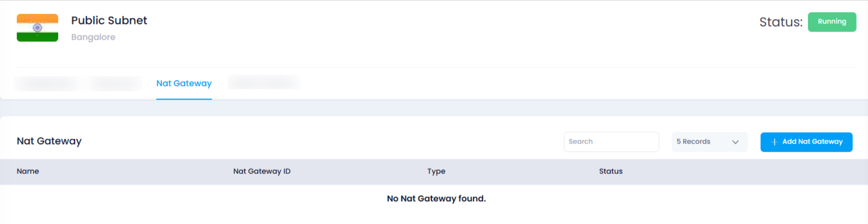Open the blurred tab just before Nat Gateway
This screenshot has width=868, height=224.
116,84
